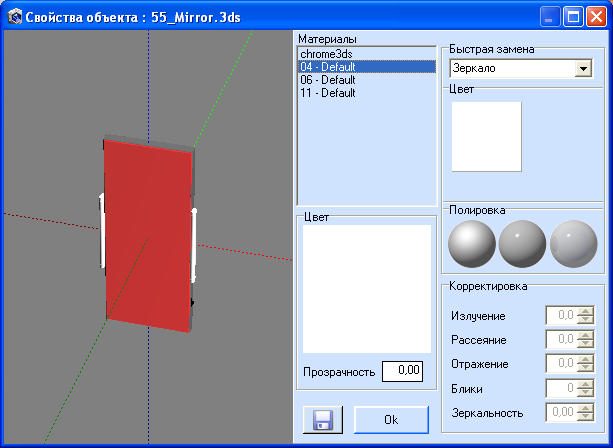The height and width of the screenshot is (448, 613).
Task: Click the floppy disk save icon
Action: coord(323,420)
